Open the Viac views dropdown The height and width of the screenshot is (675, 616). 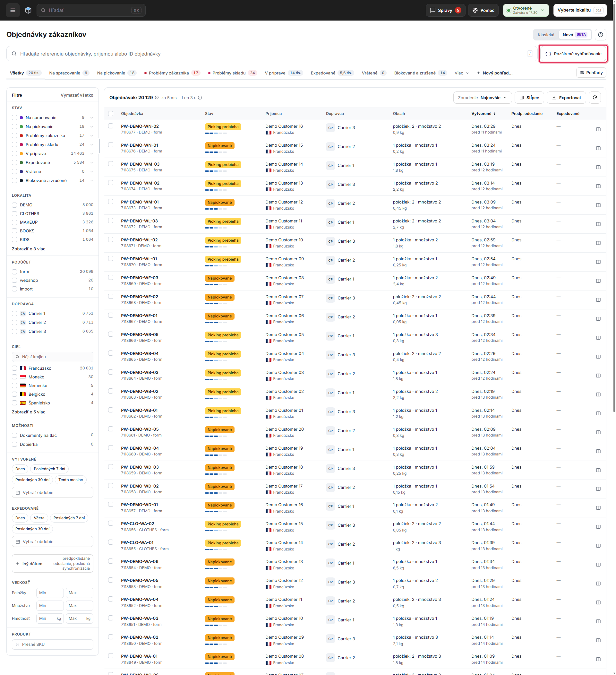462,73
